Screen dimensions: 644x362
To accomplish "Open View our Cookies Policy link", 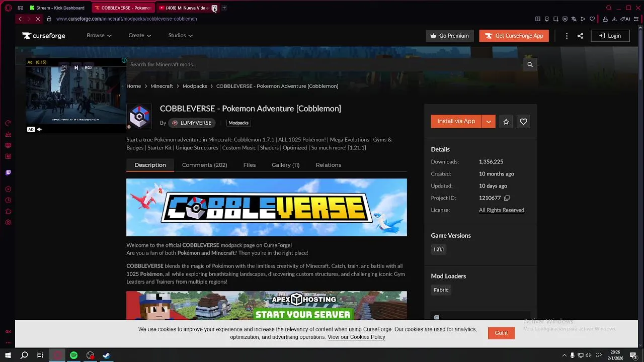I will [356, 337].
